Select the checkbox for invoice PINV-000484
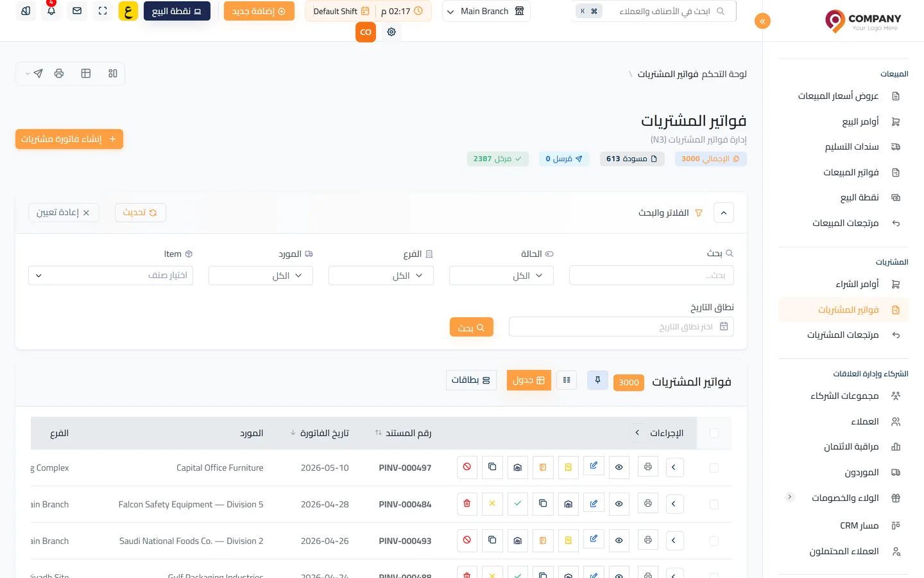This screenshot has width=924, height=578. (x=714, y=505)
